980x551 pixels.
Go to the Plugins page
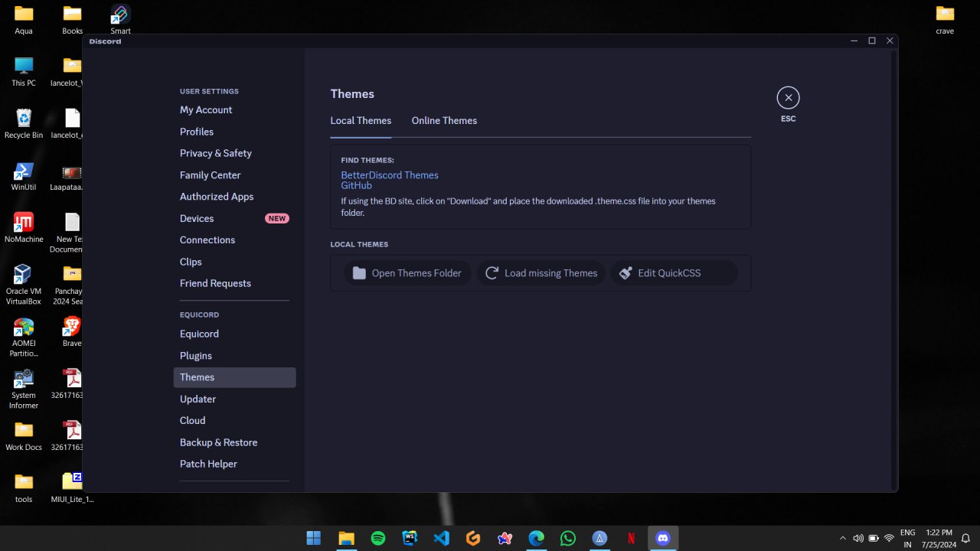tap(234, 356)
